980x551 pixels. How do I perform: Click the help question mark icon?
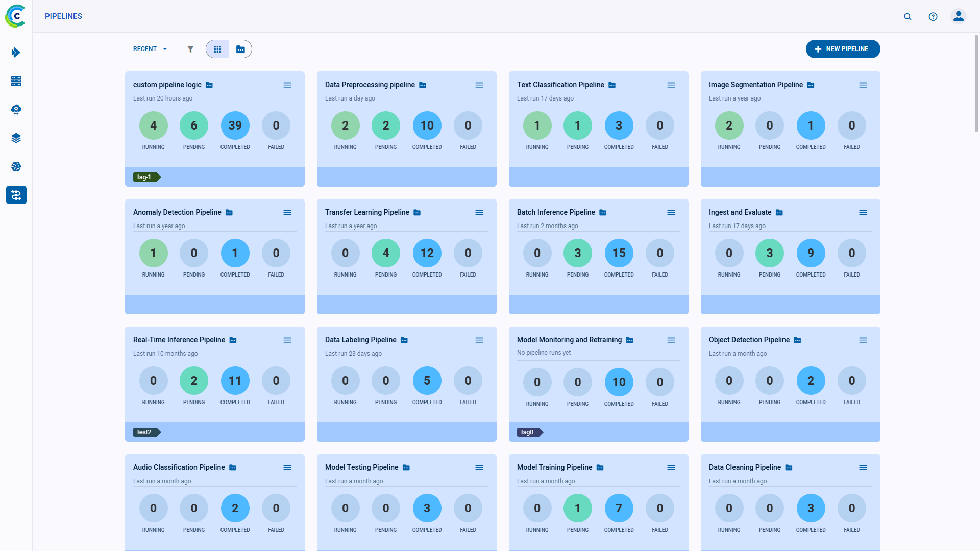933,17
